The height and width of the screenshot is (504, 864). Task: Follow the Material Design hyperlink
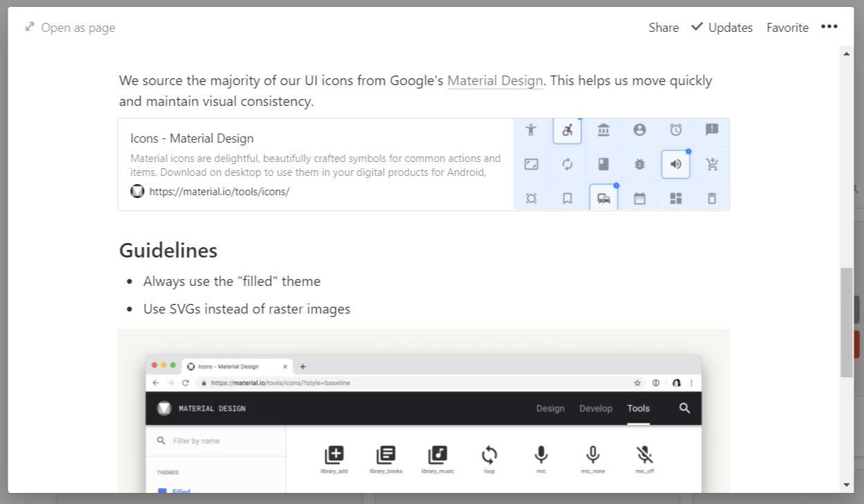tap(495, 80)
